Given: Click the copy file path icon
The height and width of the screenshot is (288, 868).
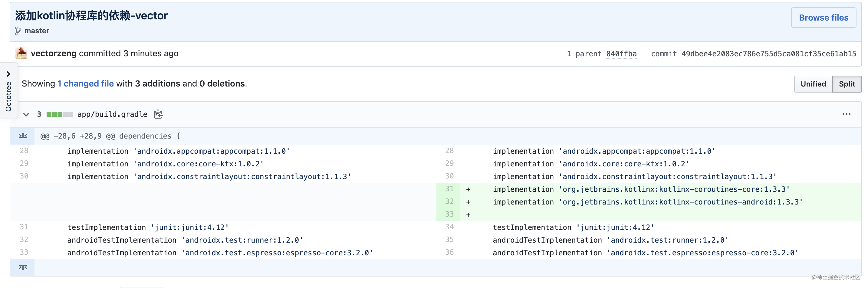Looking at the screenshot, I should 158,115.
